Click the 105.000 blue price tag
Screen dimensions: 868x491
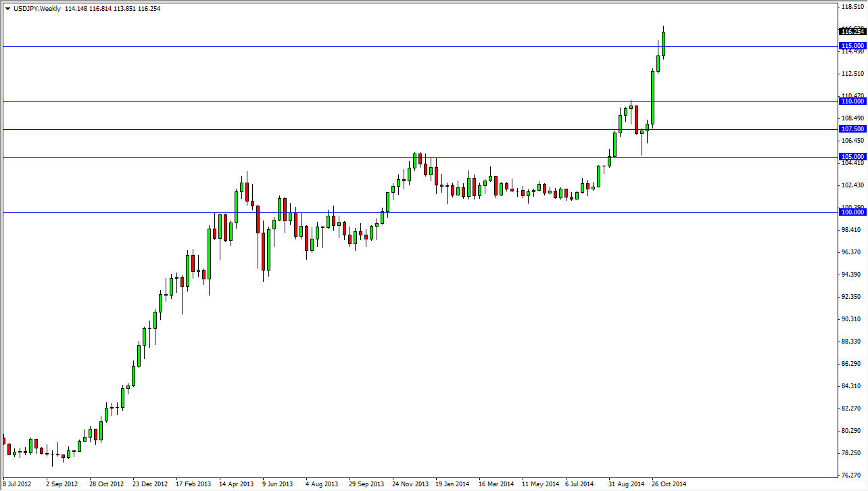[x=852, y=157]
